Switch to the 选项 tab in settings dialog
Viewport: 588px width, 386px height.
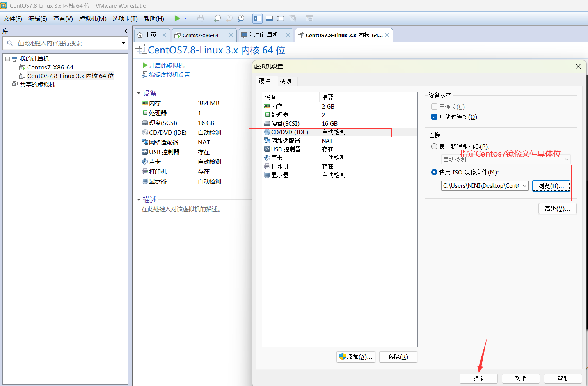[x=286, y=82]
